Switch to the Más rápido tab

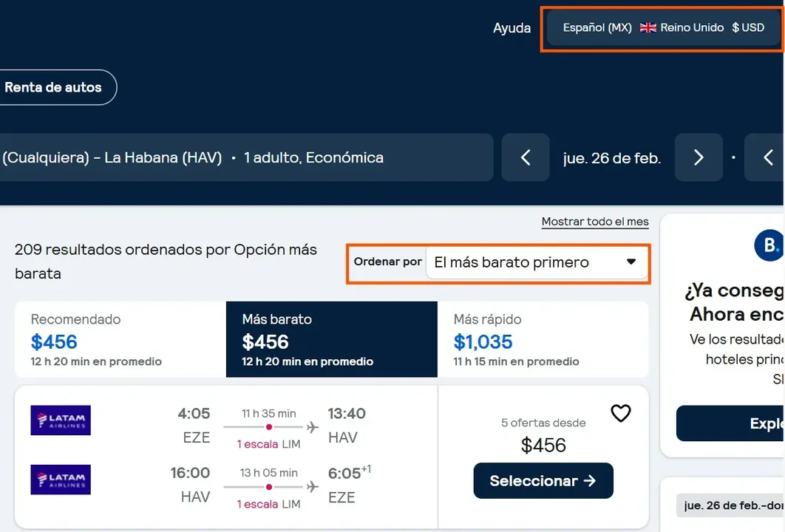[x=543, y=339]
